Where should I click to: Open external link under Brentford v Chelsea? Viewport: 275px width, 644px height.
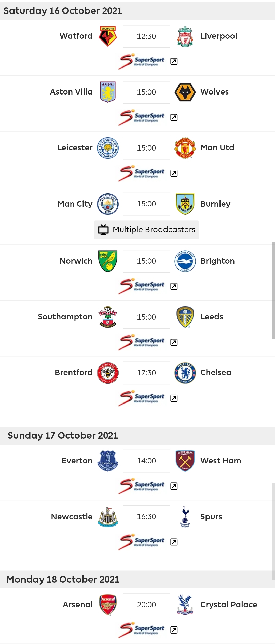pos(174,398)
